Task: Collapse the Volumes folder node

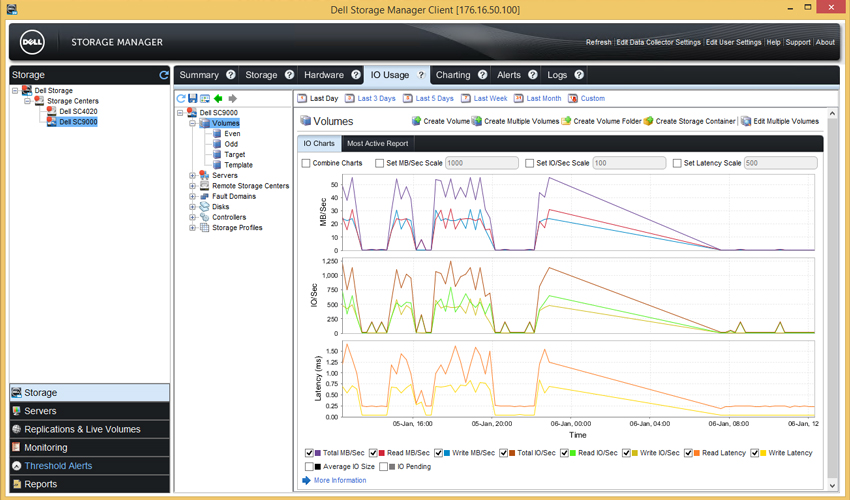Action: click(x=192, y=123)
